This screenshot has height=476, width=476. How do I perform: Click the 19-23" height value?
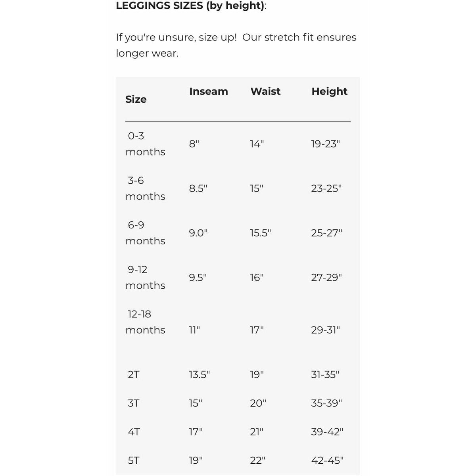tap(325, 144)
